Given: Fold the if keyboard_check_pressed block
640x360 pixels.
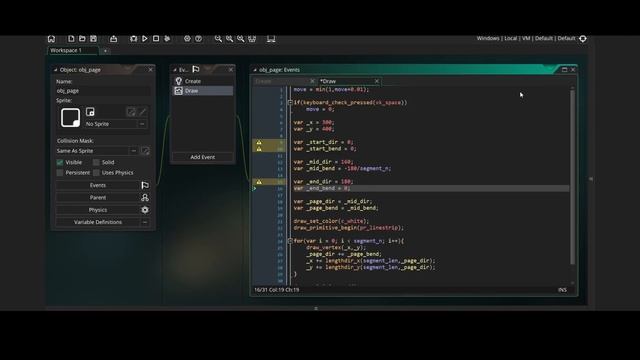Looking at the screenshot, I should [290, 103].
